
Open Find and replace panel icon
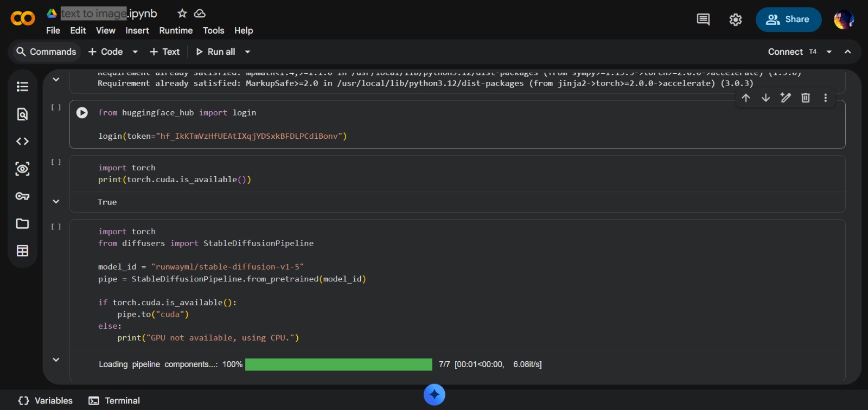click(x=22, y=114)
